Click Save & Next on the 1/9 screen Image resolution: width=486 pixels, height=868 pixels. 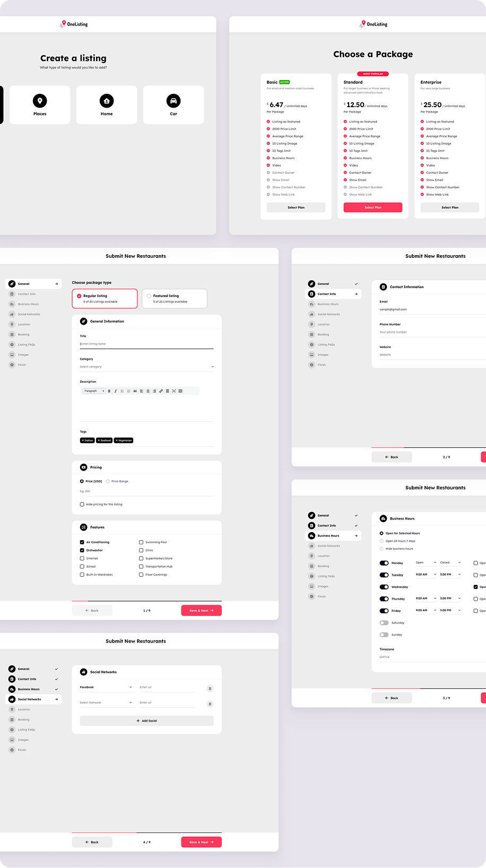coord(202,611)
